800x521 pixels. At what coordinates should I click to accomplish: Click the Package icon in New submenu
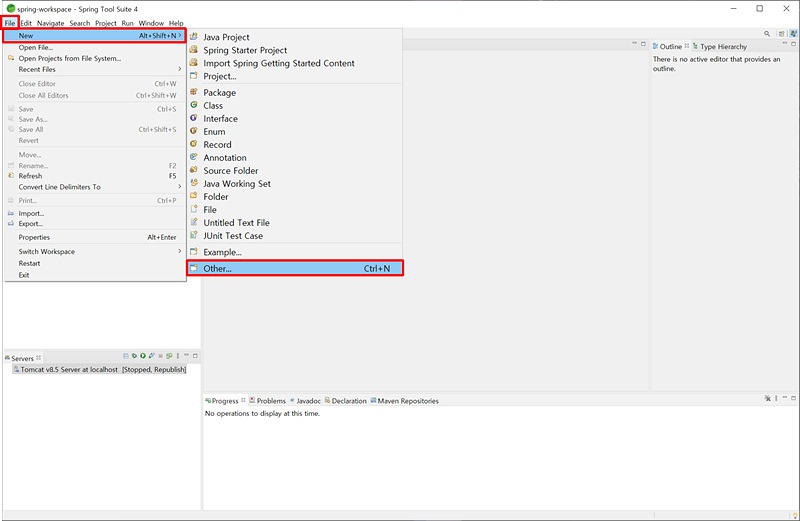pos(194,92)
